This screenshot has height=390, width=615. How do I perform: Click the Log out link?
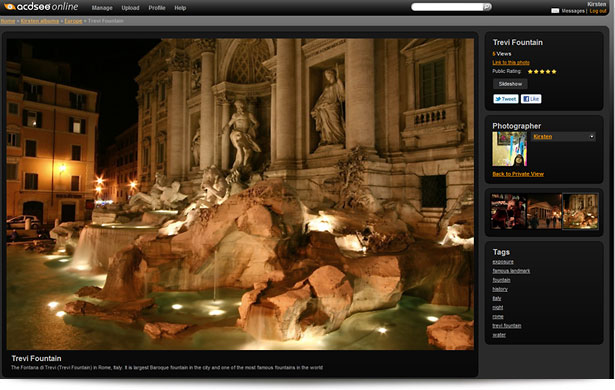pos(598,11)
